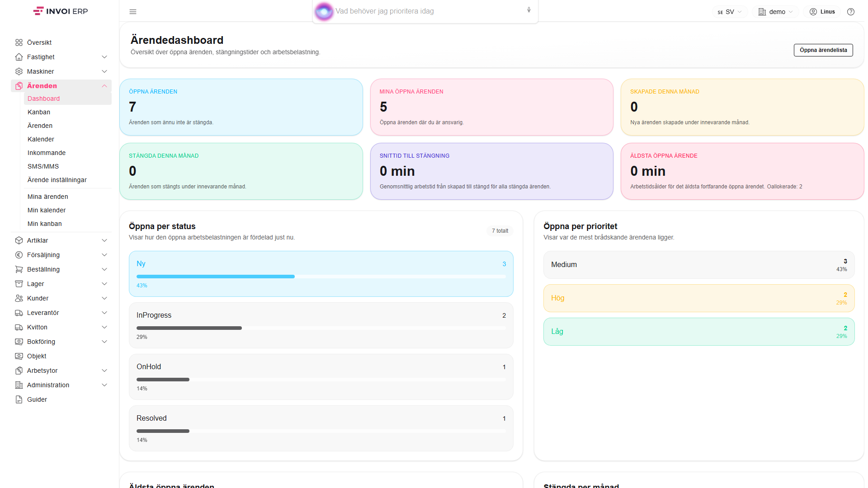Collapse the Ärenden menu chevron

point(104,86)
